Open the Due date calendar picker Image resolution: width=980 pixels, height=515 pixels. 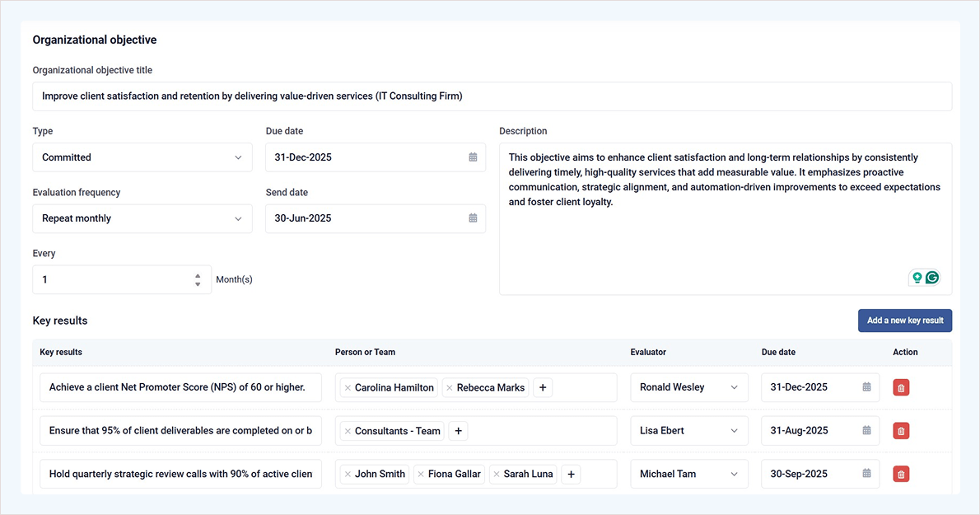point(472,157)
